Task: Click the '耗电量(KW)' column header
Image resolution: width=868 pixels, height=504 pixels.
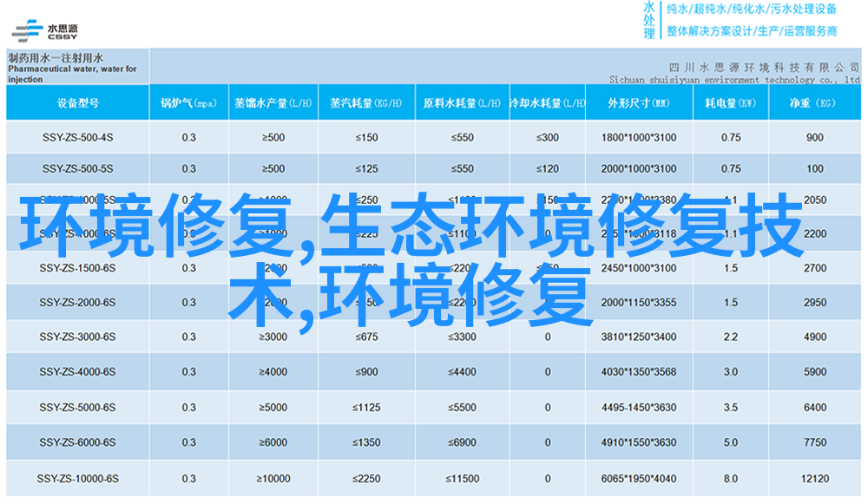Action: (730, 103)
